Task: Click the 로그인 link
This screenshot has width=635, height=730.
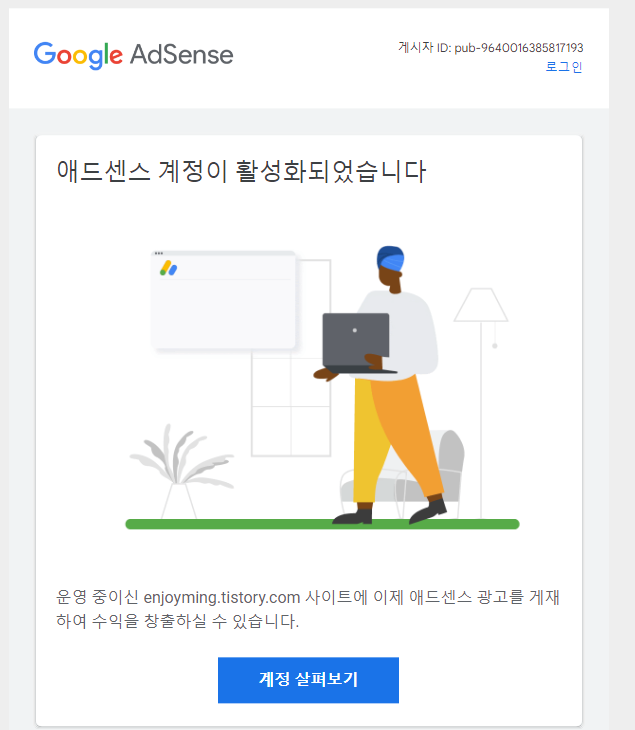Action: pyautogui.click(x=564, y=67)
